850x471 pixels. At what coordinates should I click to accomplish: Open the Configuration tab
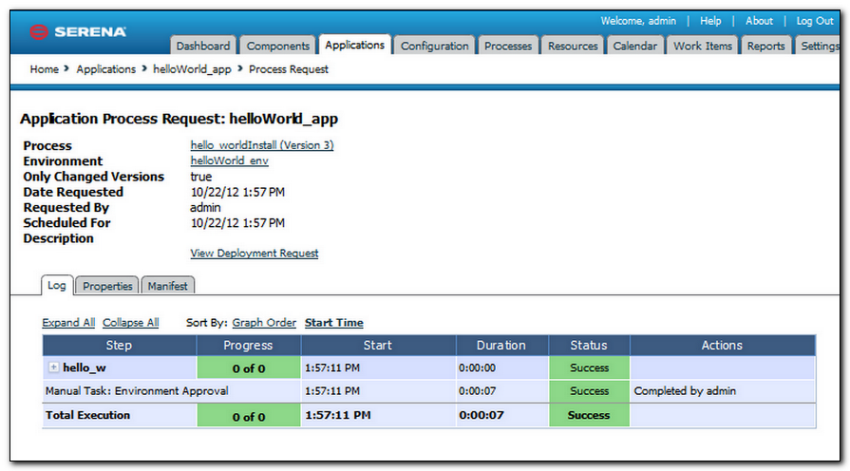[x=434, y=46]
